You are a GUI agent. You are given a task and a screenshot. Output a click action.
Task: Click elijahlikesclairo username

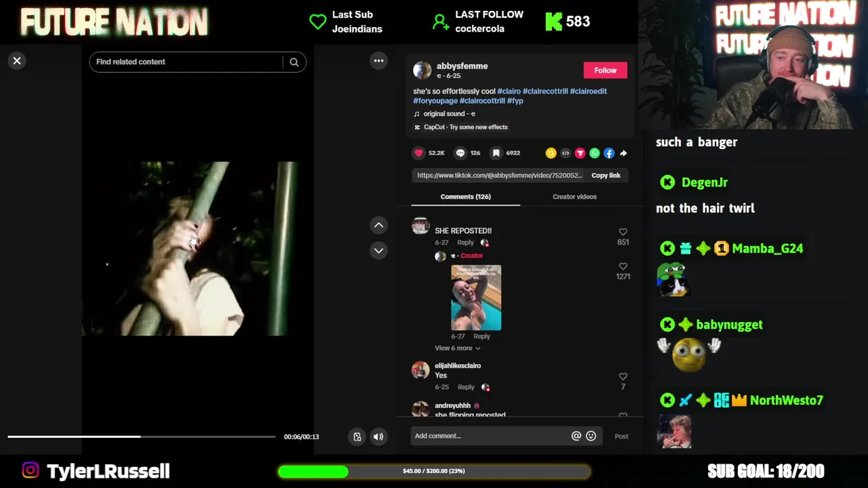coord(458,366)
